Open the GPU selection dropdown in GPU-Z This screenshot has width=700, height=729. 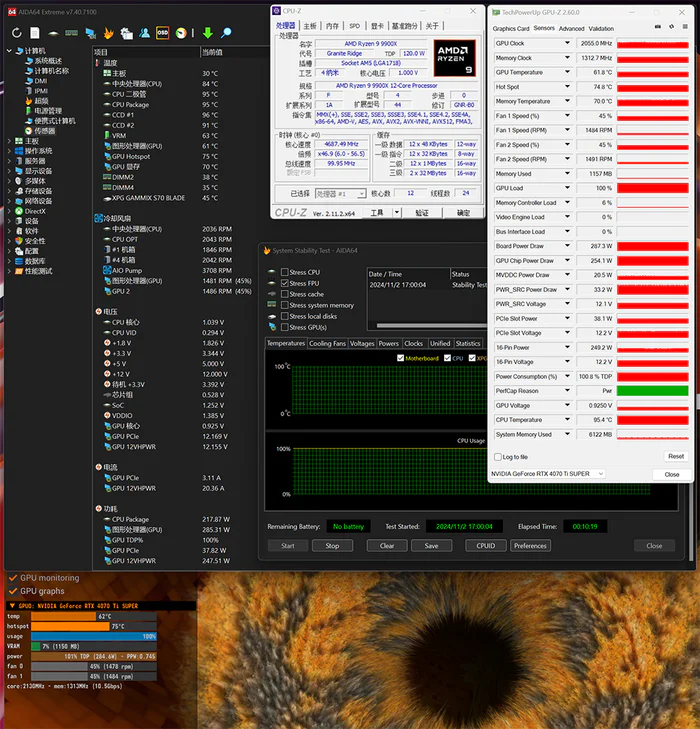coord(547,474)
